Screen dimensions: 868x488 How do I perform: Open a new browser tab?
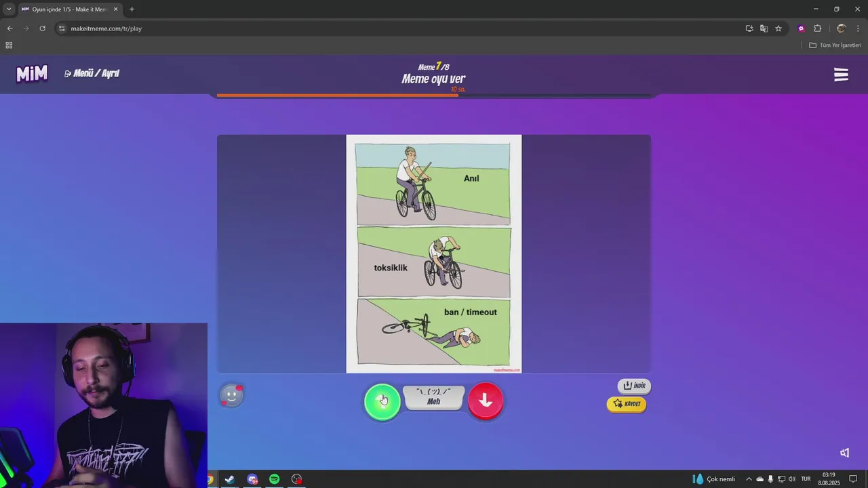pos(132,9)
